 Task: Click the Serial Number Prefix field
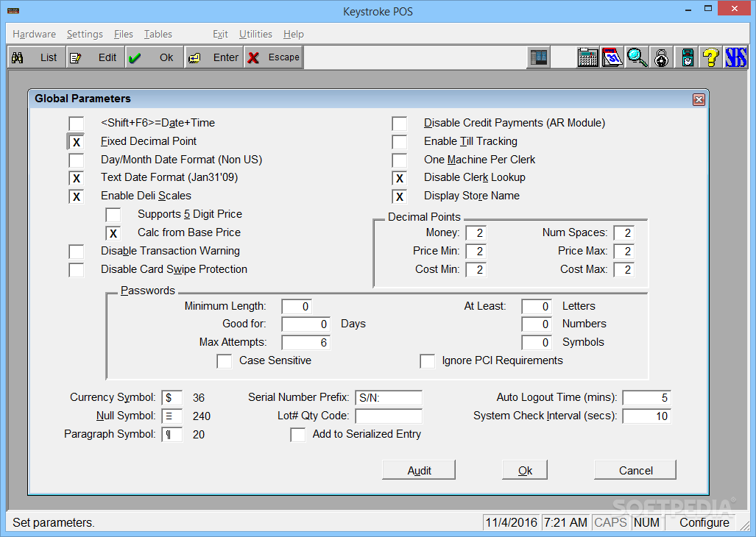click(x=389, y=398)
